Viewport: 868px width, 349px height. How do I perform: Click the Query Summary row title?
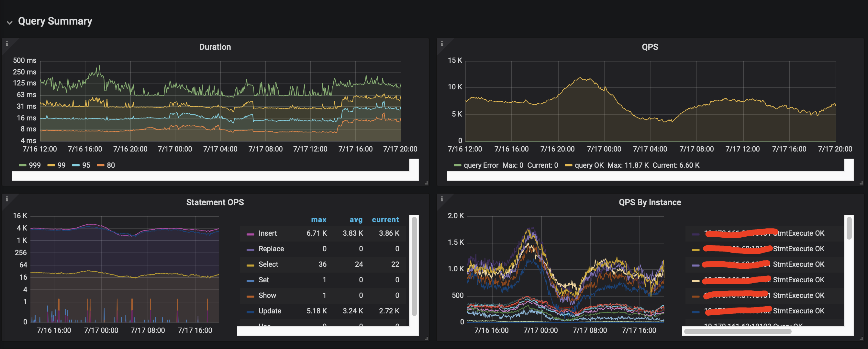pyautogui.click(x=55, y=21)
